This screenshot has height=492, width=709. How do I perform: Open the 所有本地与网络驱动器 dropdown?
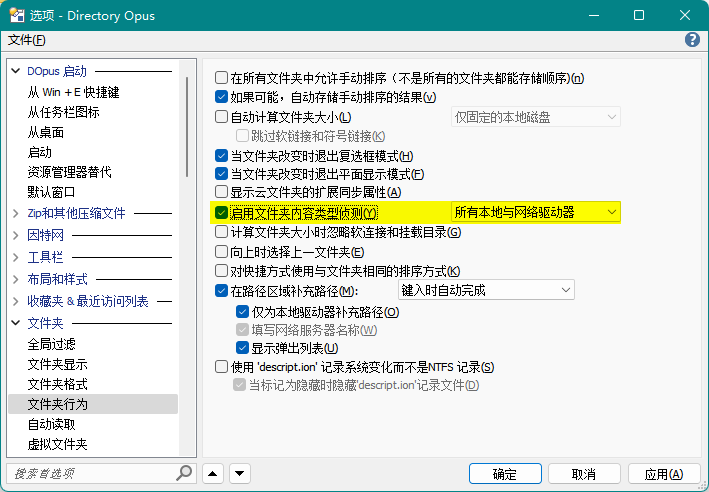[535, 212]
